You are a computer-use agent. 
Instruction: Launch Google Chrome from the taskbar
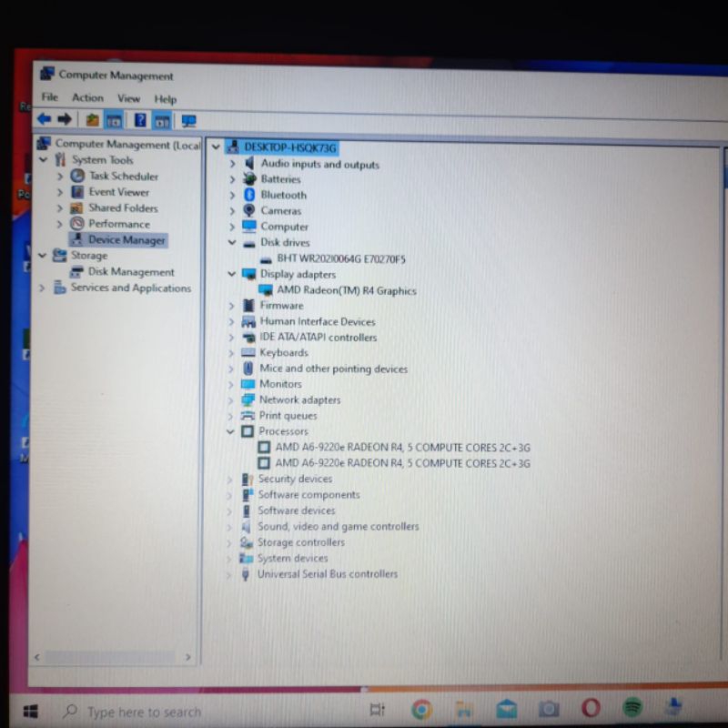pos(421,710)
